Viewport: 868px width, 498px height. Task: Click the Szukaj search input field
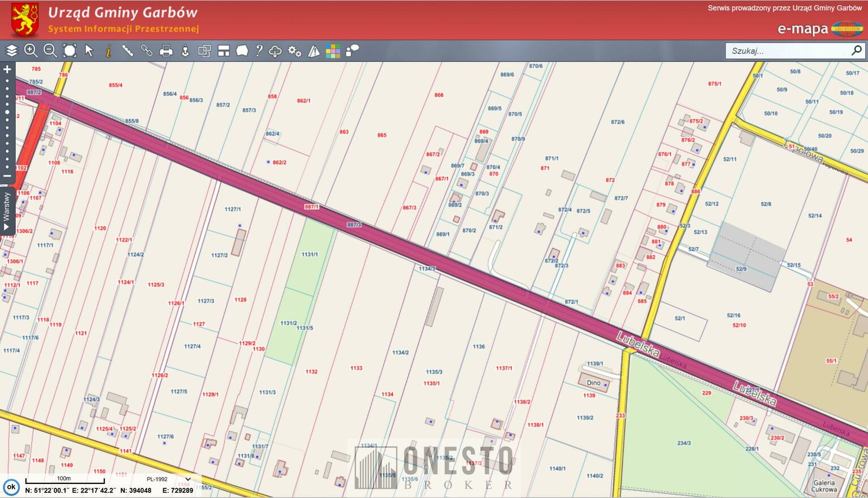(787, 51)
